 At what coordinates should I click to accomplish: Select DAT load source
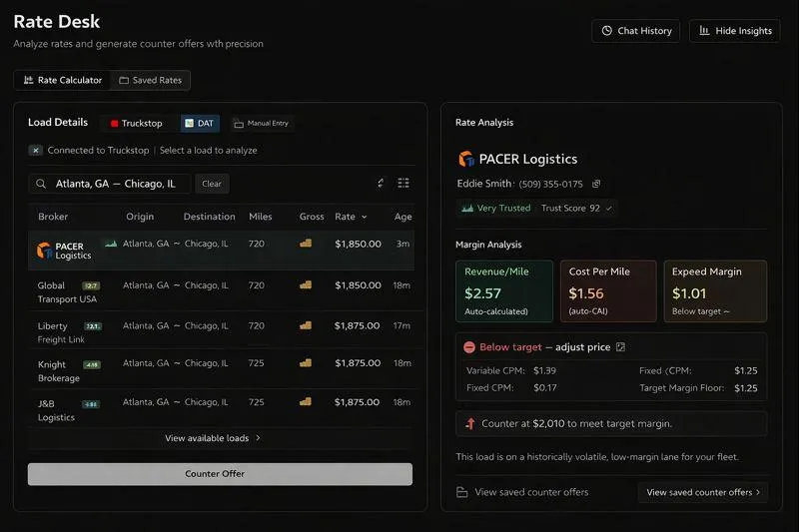(x=200, y=123)
